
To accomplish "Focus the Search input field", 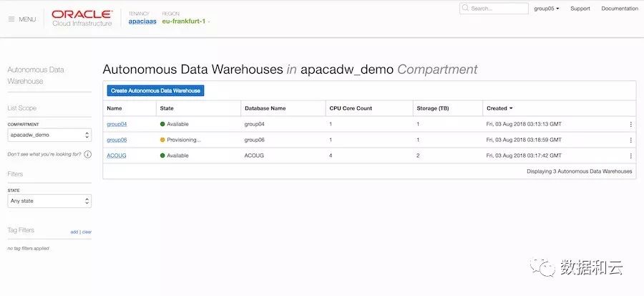I will [x=499, y=9].
